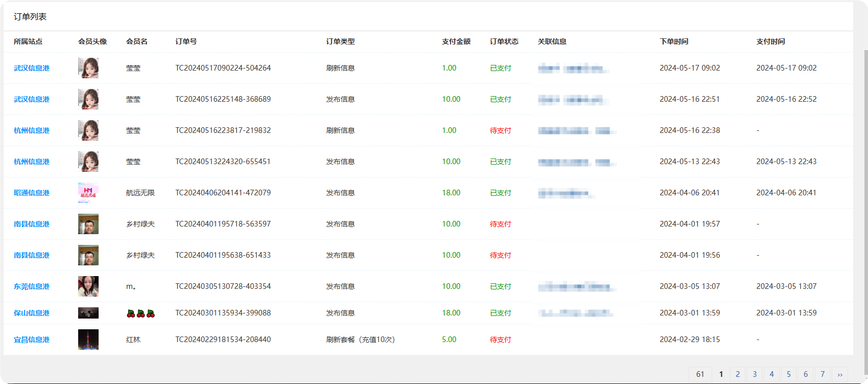The height and width of the screenshot is (384, 868).
Task: Click 关联信息 column header
Action: pos(552,41)
